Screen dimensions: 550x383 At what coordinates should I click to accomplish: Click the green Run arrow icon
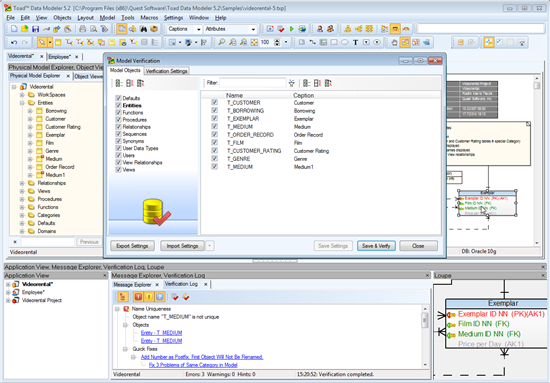(291, 29)
